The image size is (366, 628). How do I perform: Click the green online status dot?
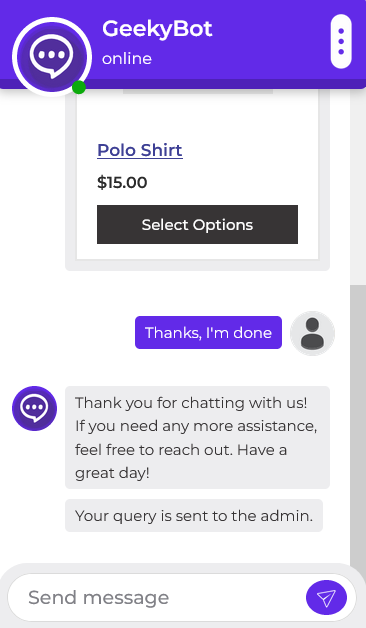(79, 87)
